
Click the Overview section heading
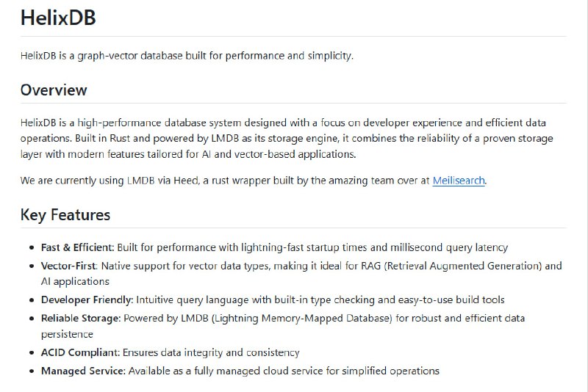point(54,90)
